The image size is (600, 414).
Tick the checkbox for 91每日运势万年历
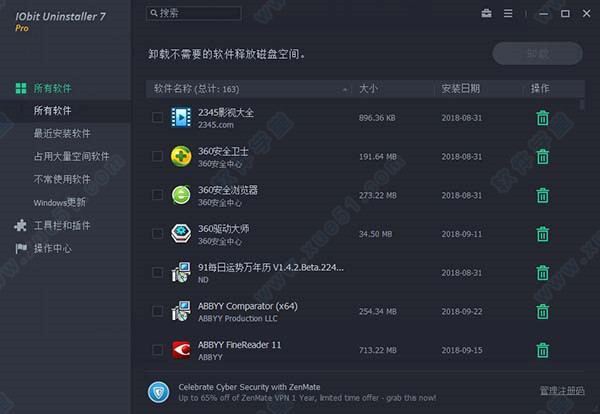[x=157, y=272]
